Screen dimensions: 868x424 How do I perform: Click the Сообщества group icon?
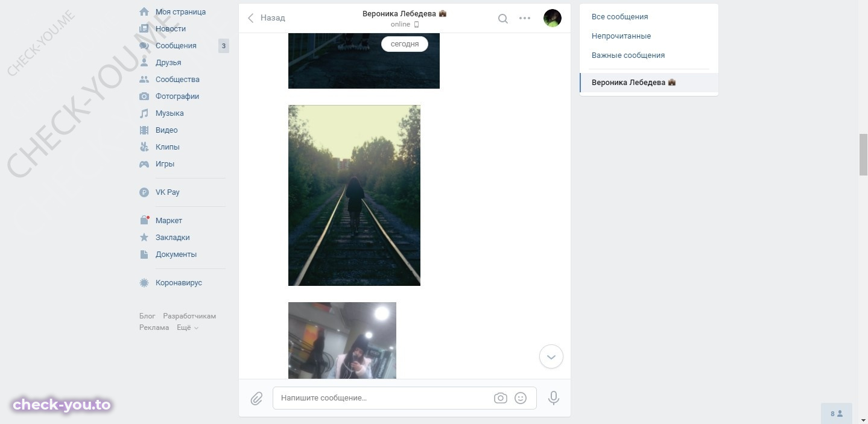(x=144, y=79)
